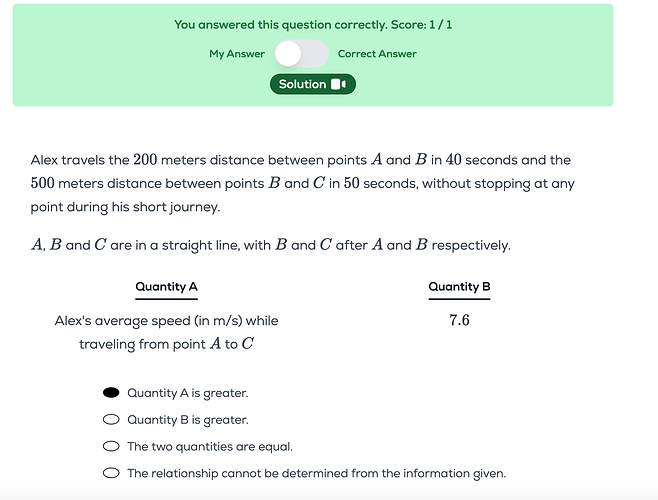Select "relationship cannot be determined" radio option
Image resolution: width=658 pixels, height=500 pixels.
point(111,473)
